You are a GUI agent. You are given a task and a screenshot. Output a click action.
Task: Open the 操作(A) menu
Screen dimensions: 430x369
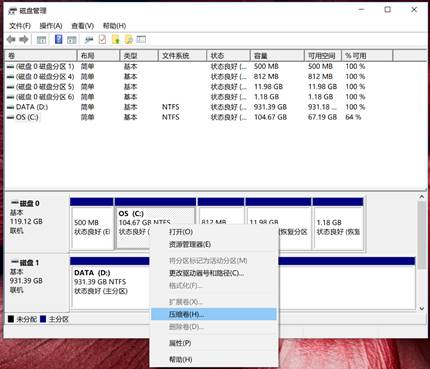[51, 26]
